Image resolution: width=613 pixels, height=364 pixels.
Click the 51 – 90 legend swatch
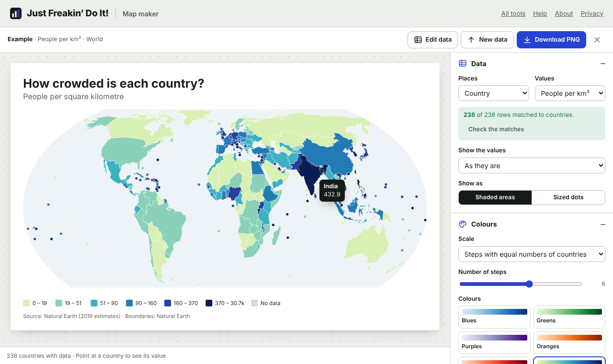pos(94,303)
